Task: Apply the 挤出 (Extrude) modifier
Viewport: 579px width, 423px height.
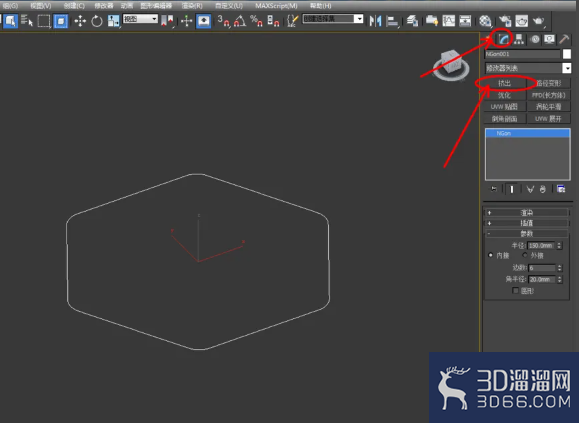Action: pos(504,83)
